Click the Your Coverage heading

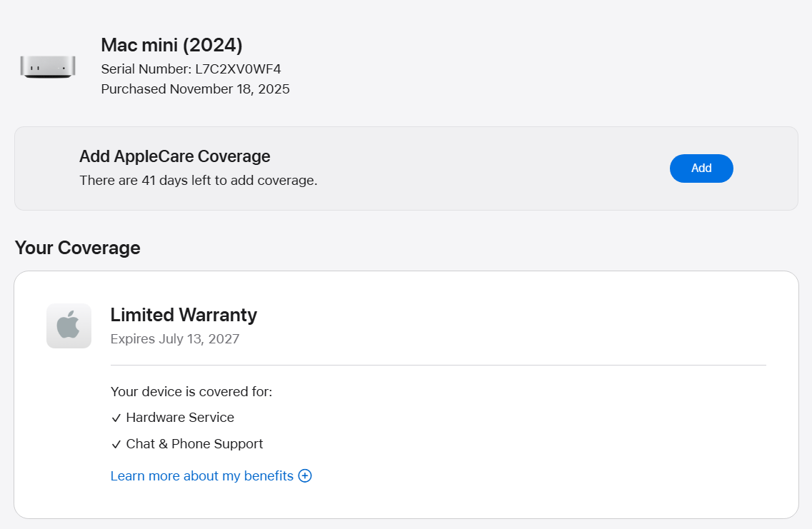coord(78,248)
